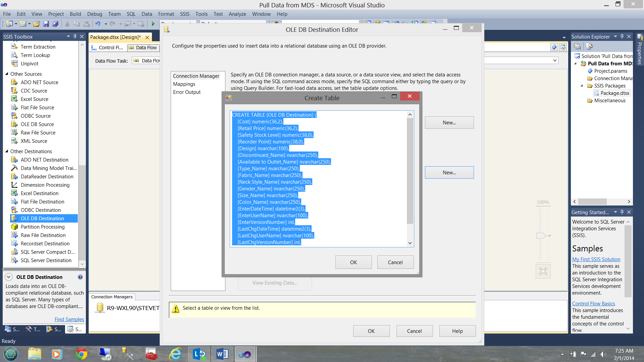Open Google Chrome from the taskbar

81,354
